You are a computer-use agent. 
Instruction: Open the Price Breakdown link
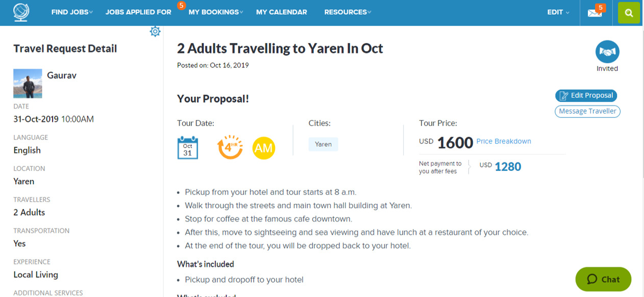[x=504, y=141]
